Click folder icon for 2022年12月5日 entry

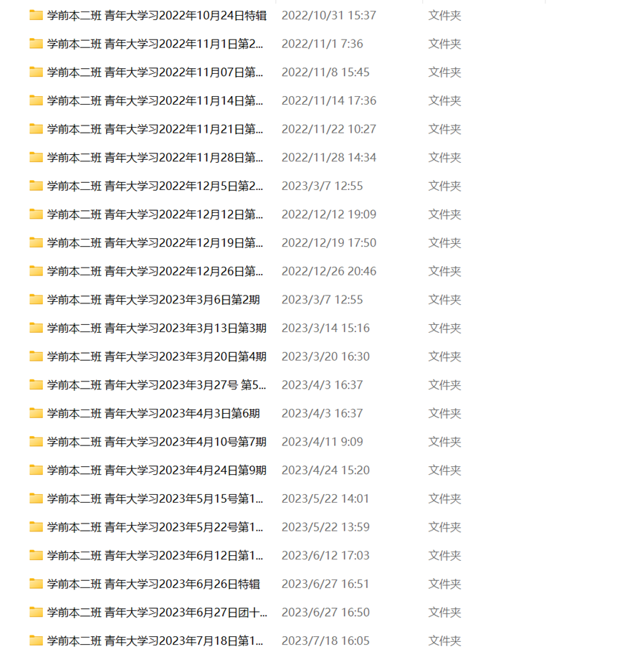36,186
